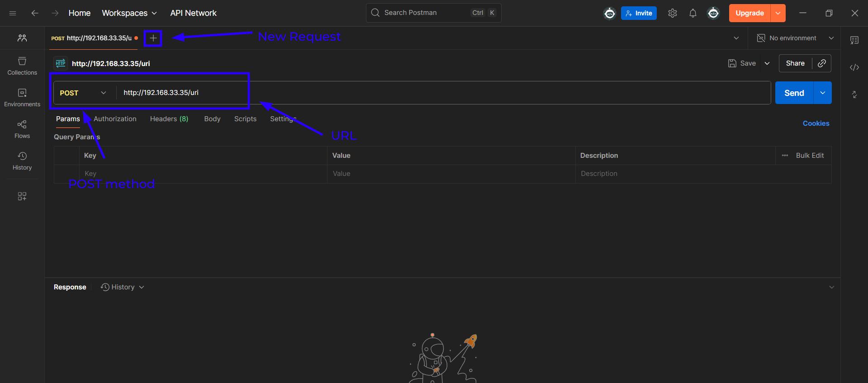Open the POST method dropdown
The width and height of the screenshot is (868, 383).
click(x=84, y=93)
